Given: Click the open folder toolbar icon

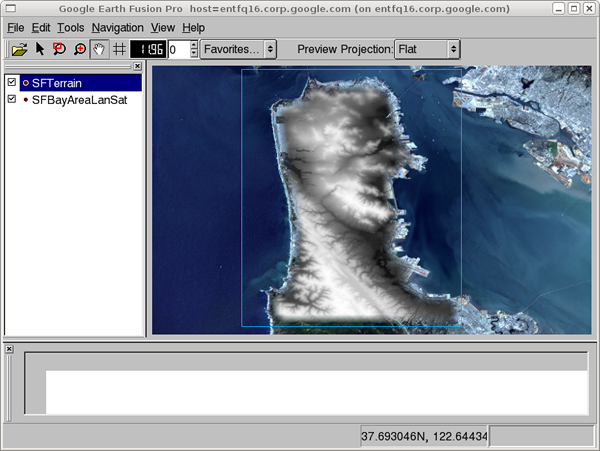Looking at the screenshot, I should point(19,49).
